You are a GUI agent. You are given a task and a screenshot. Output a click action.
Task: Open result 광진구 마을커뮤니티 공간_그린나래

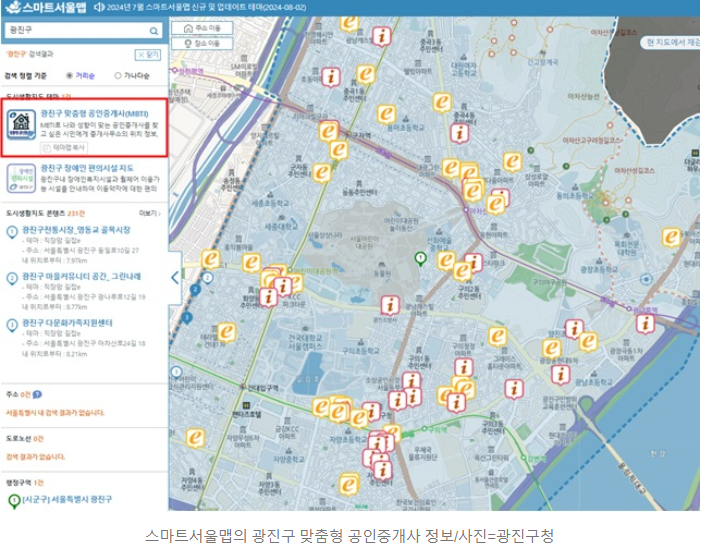coord(81,276)
